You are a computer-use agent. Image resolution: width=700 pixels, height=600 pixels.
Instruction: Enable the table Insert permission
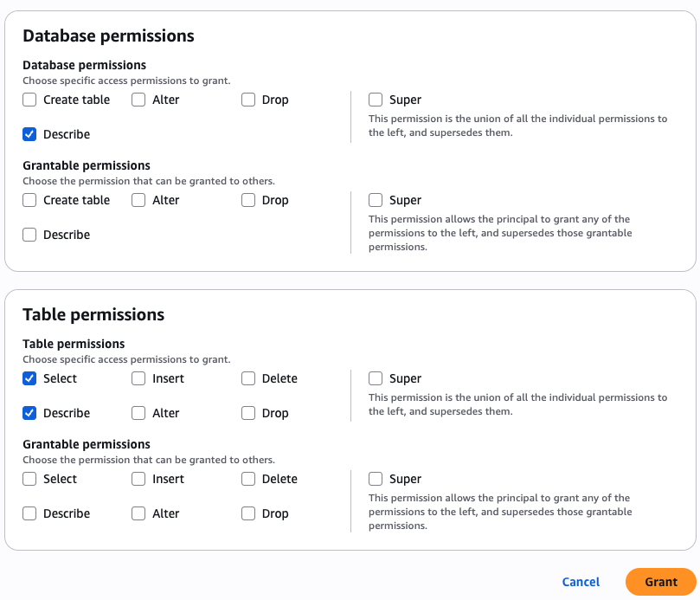[138, 378]
